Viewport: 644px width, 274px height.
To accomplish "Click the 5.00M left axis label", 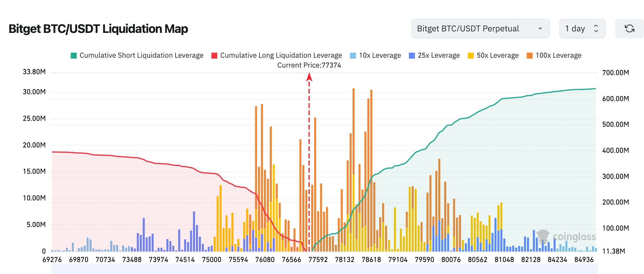I will (36, 225).
